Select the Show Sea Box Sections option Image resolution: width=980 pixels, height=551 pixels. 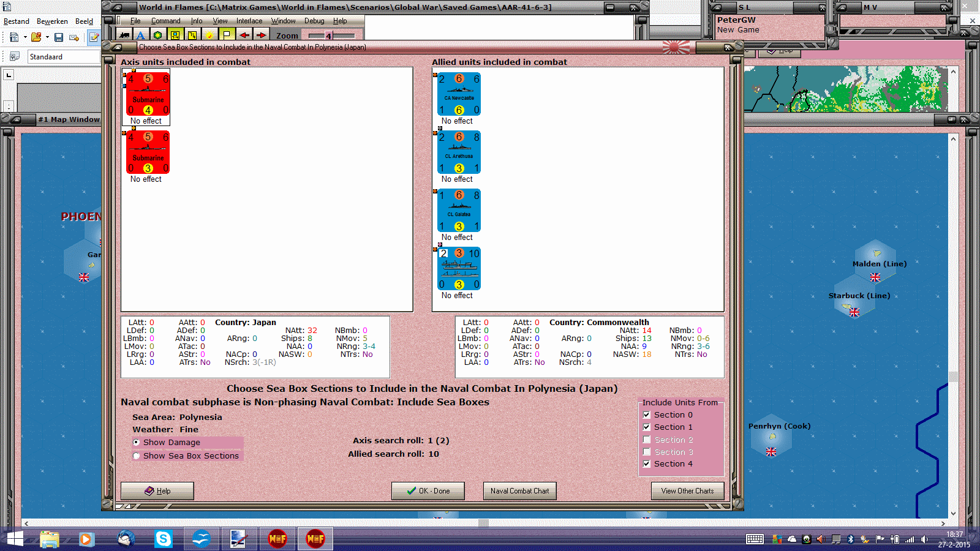pyautogui.click(x=136, y=455)
